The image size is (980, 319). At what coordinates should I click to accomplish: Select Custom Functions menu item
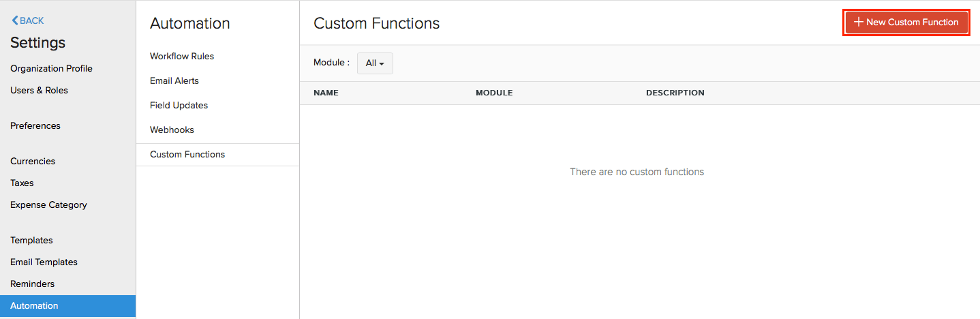point(187,154)
